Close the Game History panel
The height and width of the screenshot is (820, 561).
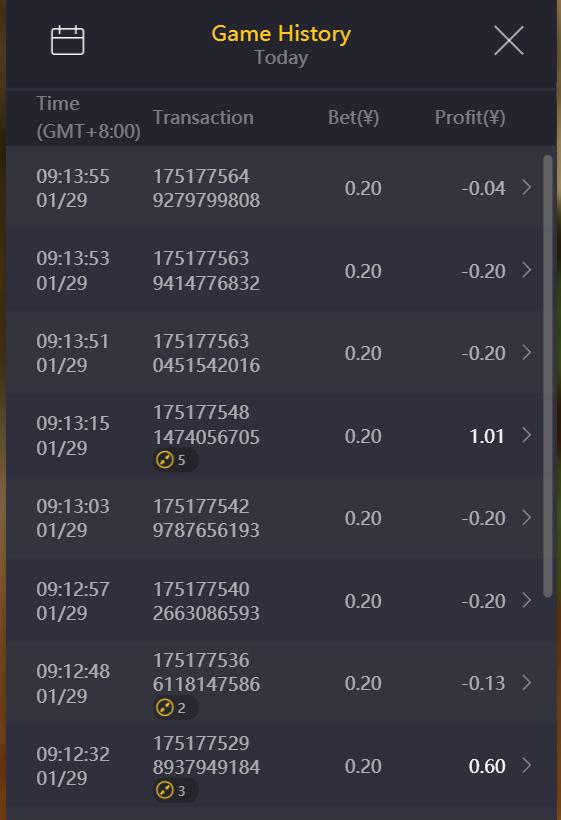pos(509,40)
